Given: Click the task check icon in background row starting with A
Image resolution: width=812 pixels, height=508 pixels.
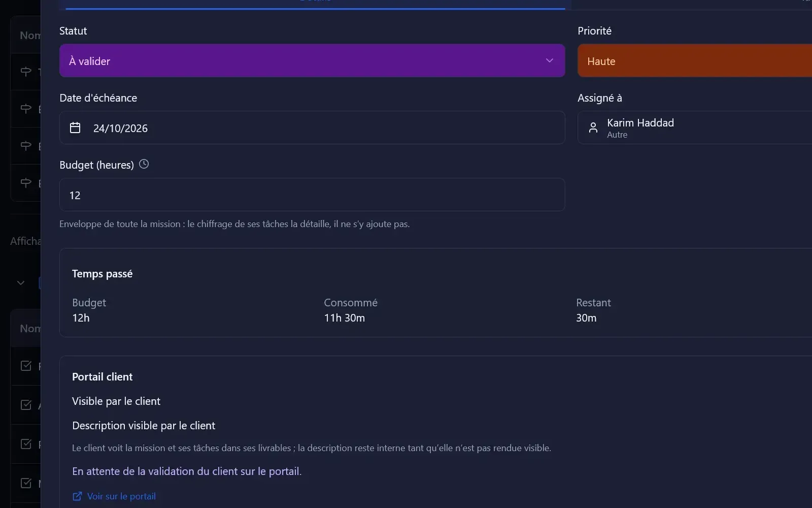Looking at the screenshot, I should (x=26, y=405).
